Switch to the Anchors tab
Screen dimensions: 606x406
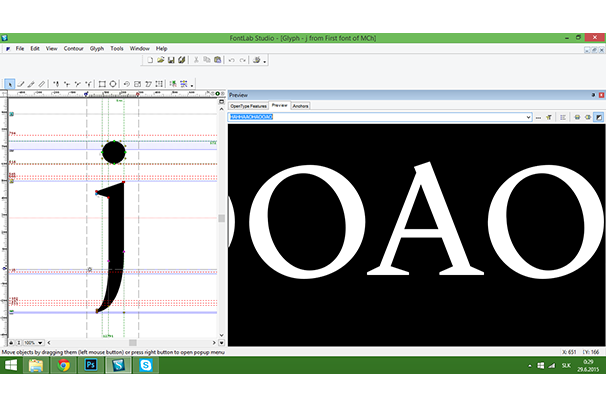(x=301, y=105)
